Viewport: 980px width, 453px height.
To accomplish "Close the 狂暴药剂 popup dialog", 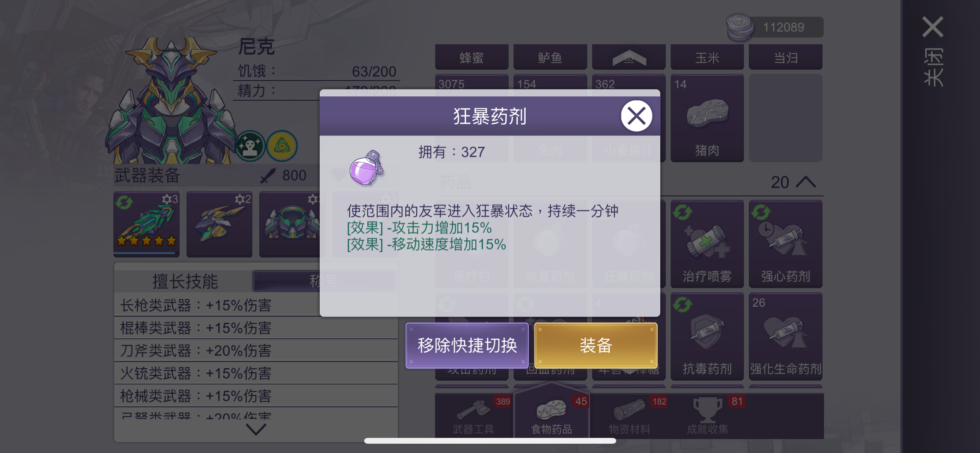I will 636,116.
